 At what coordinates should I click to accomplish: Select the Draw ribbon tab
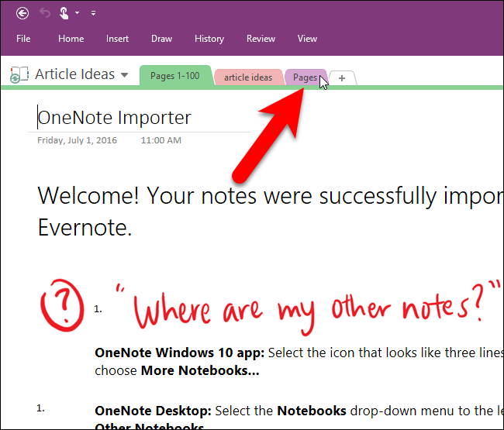coord(162,39)
